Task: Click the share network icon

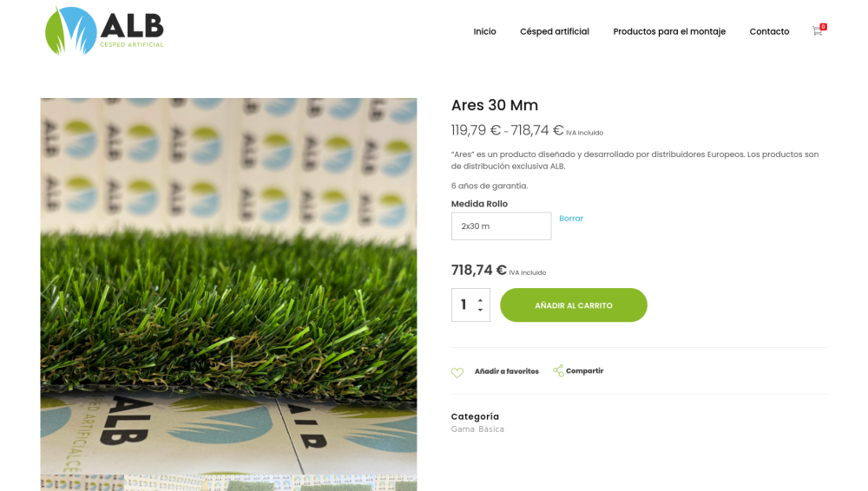Action: (558, 370)
